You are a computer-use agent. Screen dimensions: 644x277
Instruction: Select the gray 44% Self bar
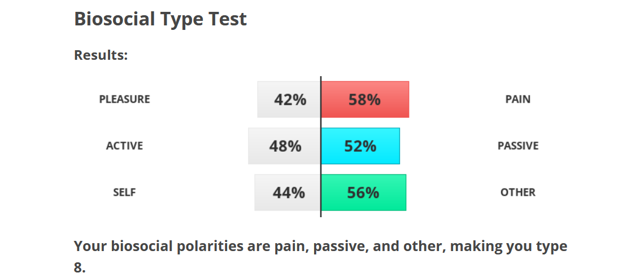[288, 192]
